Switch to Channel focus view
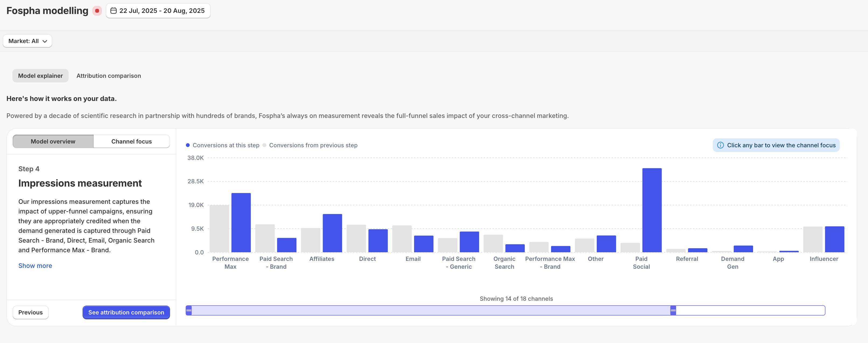This screenshot has width=868, height=343. (131, 141)
